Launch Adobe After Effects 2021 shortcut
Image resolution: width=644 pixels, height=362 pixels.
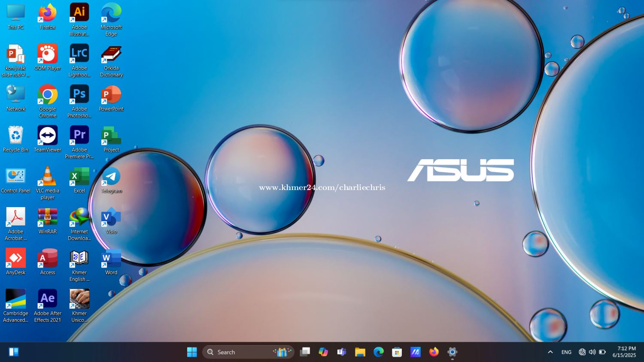[48, 306]
